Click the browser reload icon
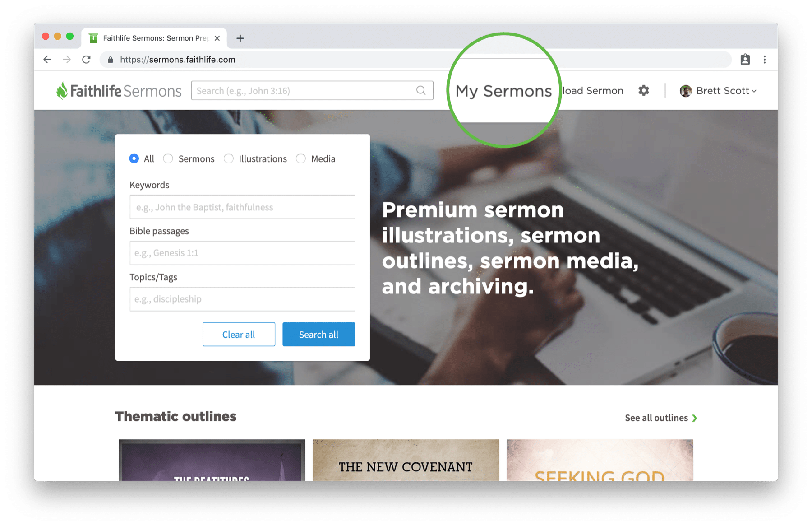The width and height of the screenshot is (812, 526). [86, 60]
